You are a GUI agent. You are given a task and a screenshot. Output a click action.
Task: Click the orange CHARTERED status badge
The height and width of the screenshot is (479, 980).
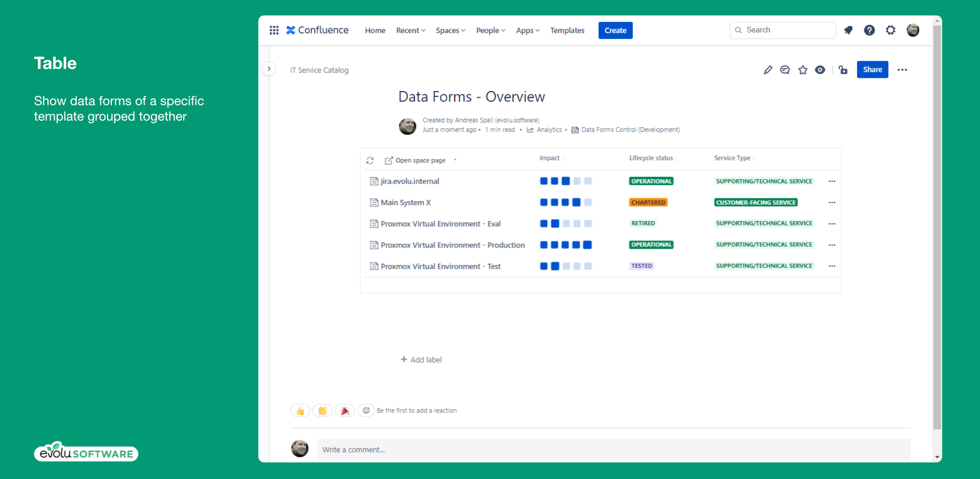pyautogui.click(x=648, y=202)
